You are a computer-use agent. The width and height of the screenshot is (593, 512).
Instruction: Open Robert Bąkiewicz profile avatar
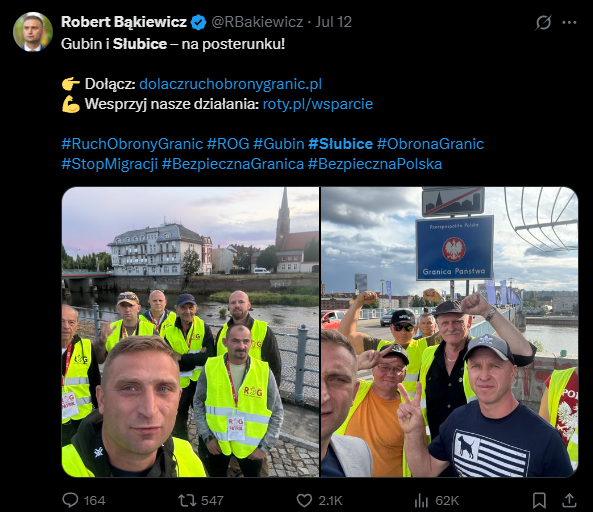(x=33, y=31)
